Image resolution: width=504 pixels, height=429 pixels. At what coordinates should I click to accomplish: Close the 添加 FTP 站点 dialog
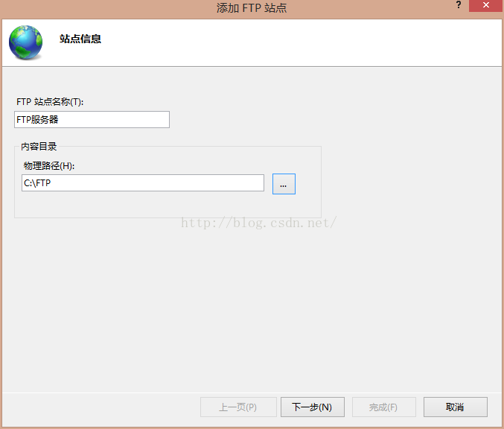485,5
